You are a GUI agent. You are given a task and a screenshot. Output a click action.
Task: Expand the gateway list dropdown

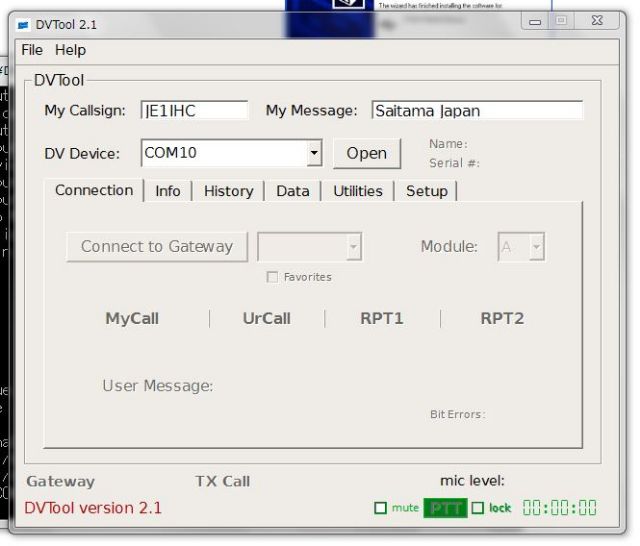click(352, 247)
